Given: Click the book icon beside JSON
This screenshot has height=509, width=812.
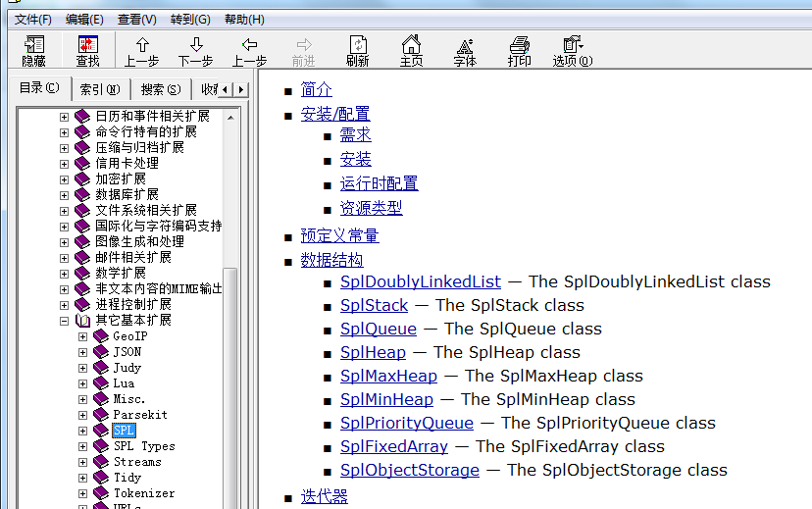Looking at the screenshot, I should pos(101,352).
